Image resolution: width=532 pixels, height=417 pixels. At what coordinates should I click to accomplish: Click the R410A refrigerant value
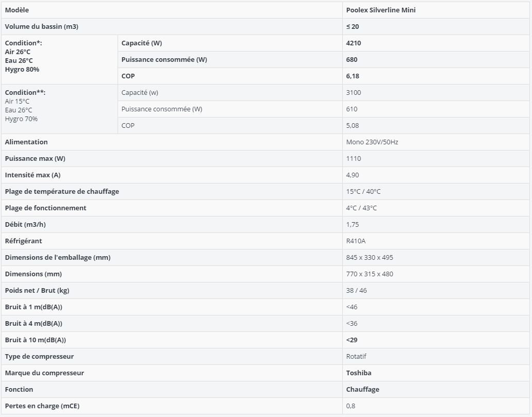pos(356,241)
